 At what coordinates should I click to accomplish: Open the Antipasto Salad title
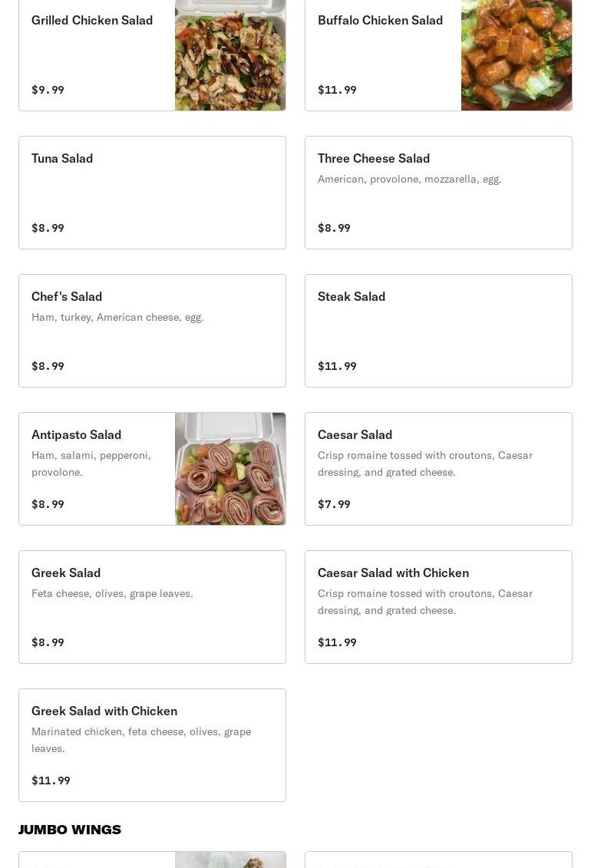click(x=76, y=434)
